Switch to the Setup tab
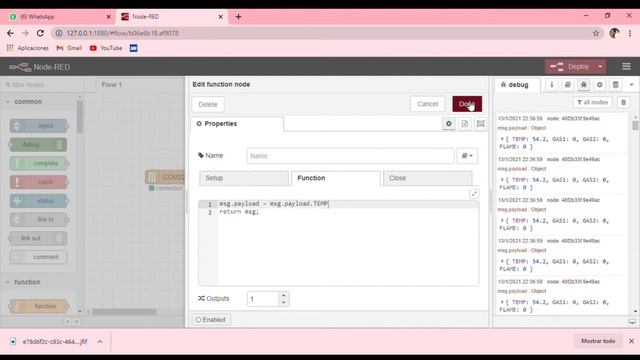Screen dimensions: 640x360 244,178
